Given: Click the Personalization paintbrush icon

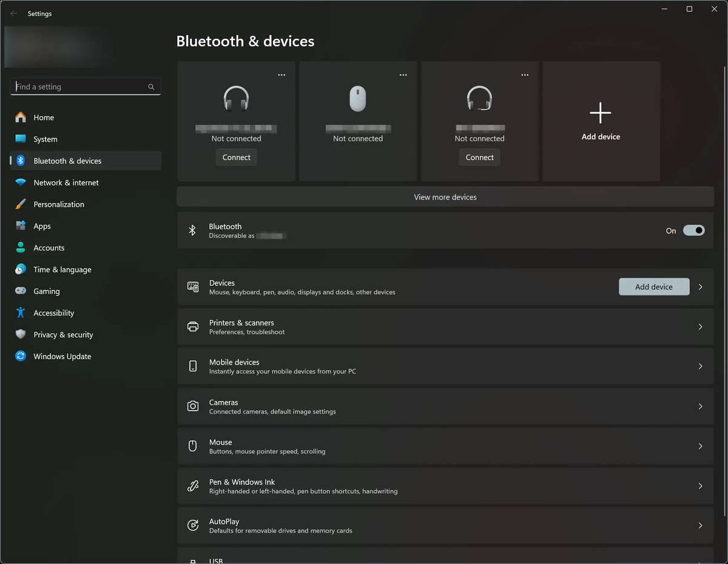Looking at the screenshot, I should (x=21, y=204).
